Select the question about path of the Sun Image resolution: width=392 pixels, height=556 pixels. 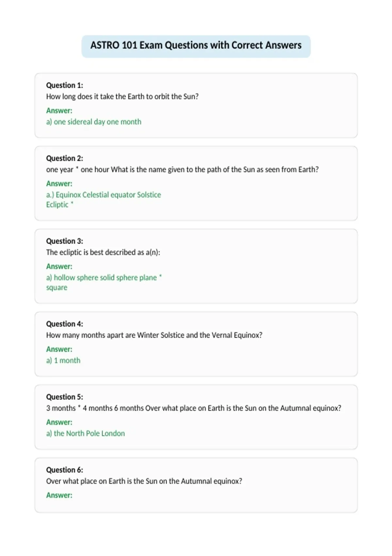(182, 170)
